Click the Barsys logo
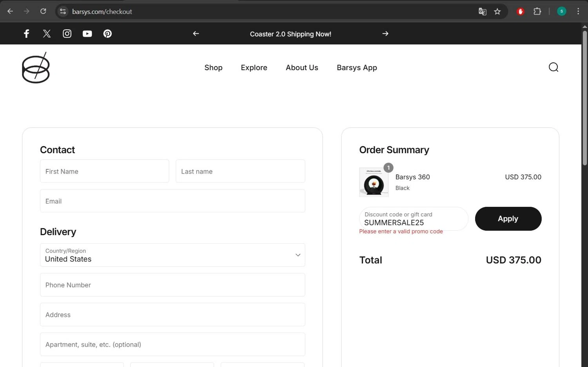Image resolution: width=588 pixels, height=367 pixels. (x=36, y=68)
